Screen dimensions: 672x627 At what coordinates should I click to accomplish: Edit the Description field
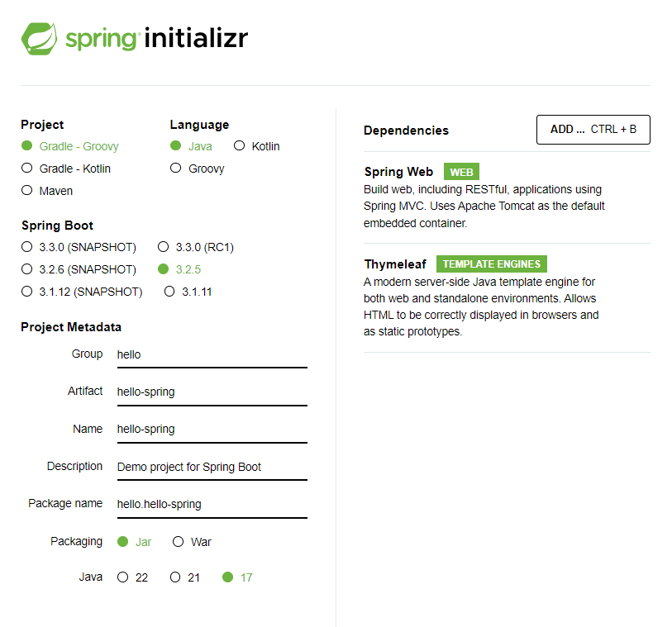[x=212, y=468]
